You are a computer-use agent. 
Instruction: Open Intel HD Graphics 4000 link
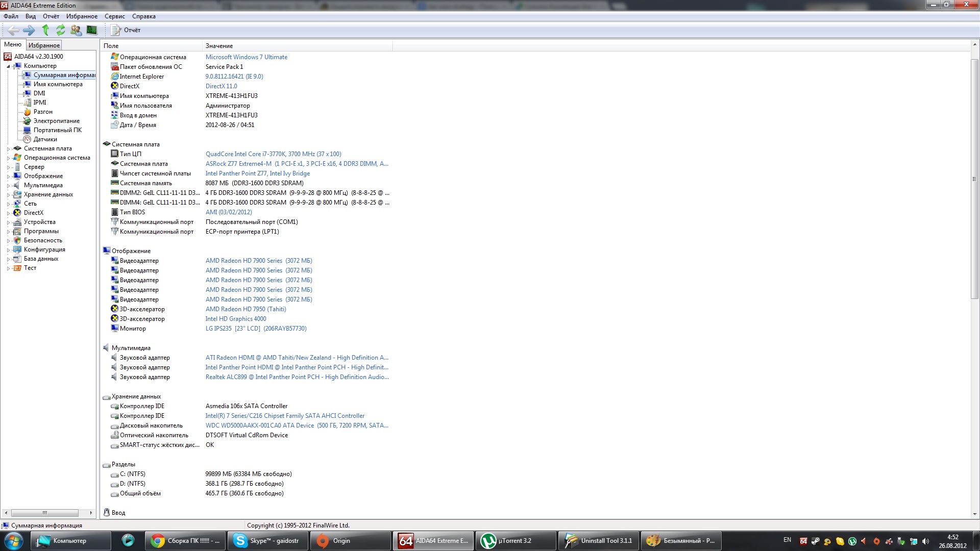(x=236, y=319)
